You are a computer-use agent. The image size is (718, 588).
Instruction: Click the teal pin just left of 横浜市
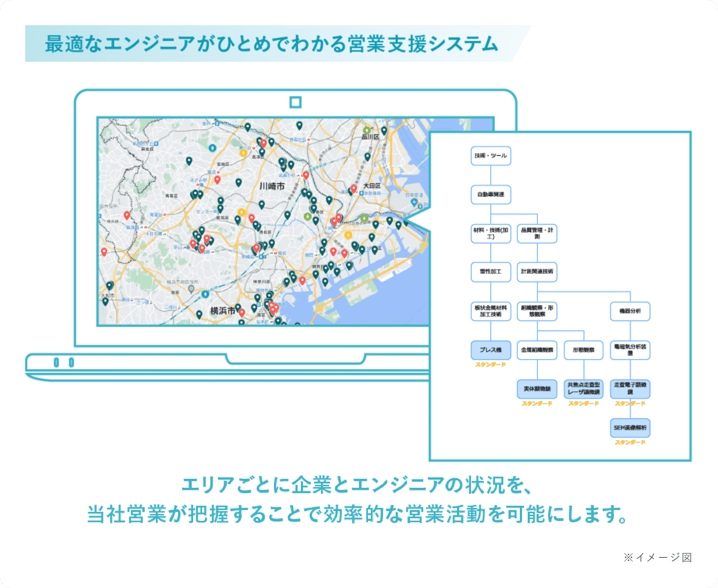click(199, 315)
